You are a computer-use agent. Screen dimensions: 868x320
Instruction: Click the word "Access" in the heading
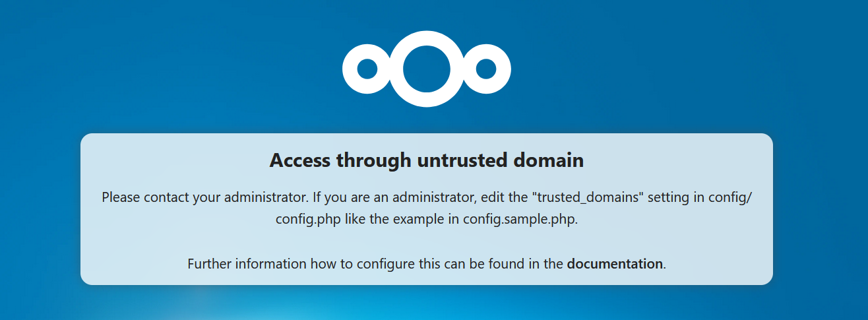(x=301, y=160)
